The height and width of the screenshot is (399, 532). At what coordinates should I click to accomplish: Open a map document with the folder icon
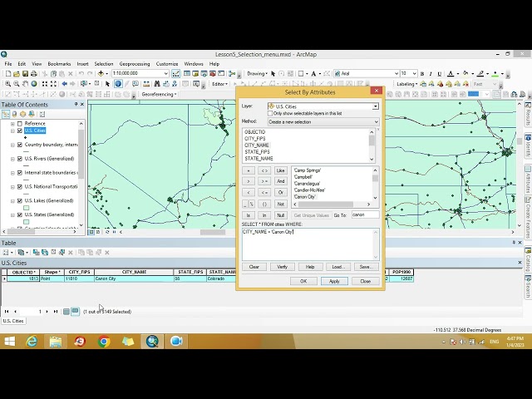tap(17, 74)
